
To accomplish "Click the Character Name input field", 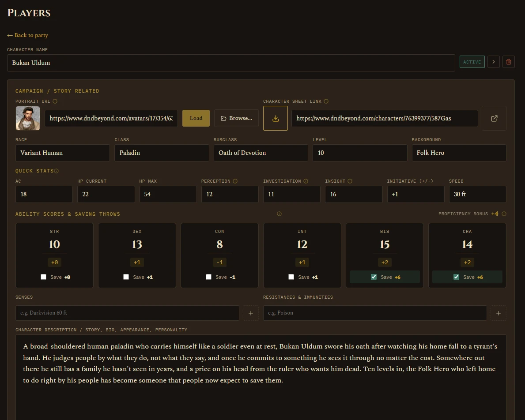I will [231, 63].
